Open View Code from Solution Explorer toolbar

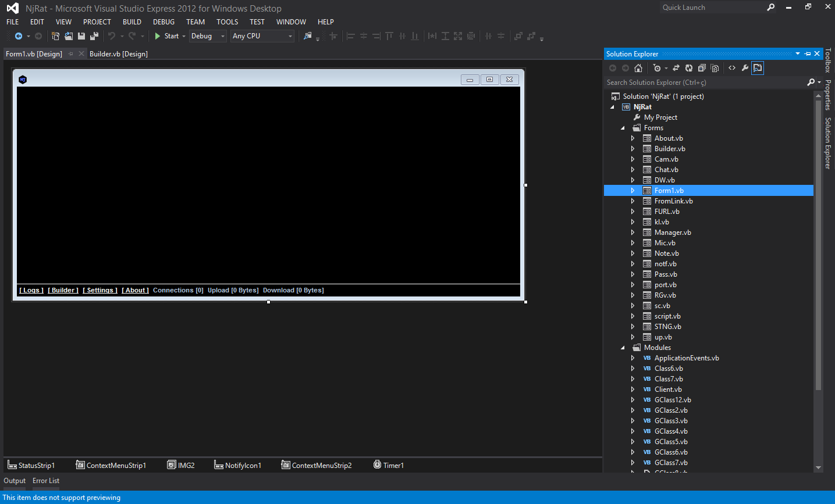coord(732,68)
